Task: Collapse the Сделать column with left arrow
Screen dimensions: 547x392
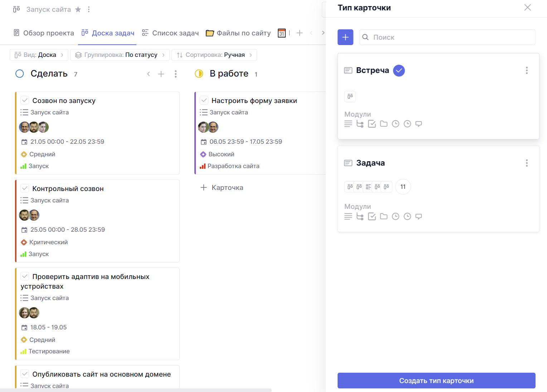Action: (149, 74)
